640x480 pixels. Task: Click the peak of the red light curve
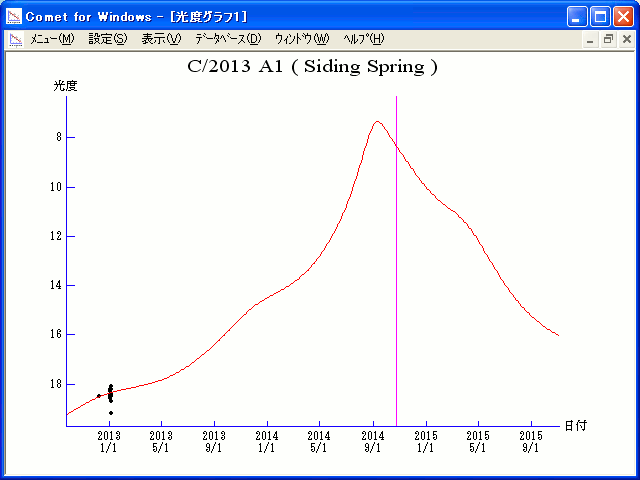(378, 122)
